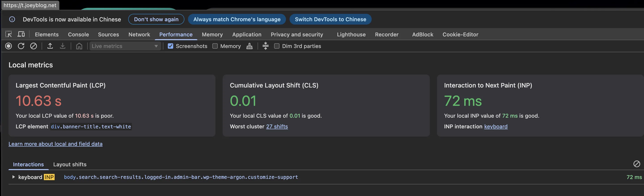Enable the Memory checkbox
Screen dimensions: 644x196
coord(215,46)
